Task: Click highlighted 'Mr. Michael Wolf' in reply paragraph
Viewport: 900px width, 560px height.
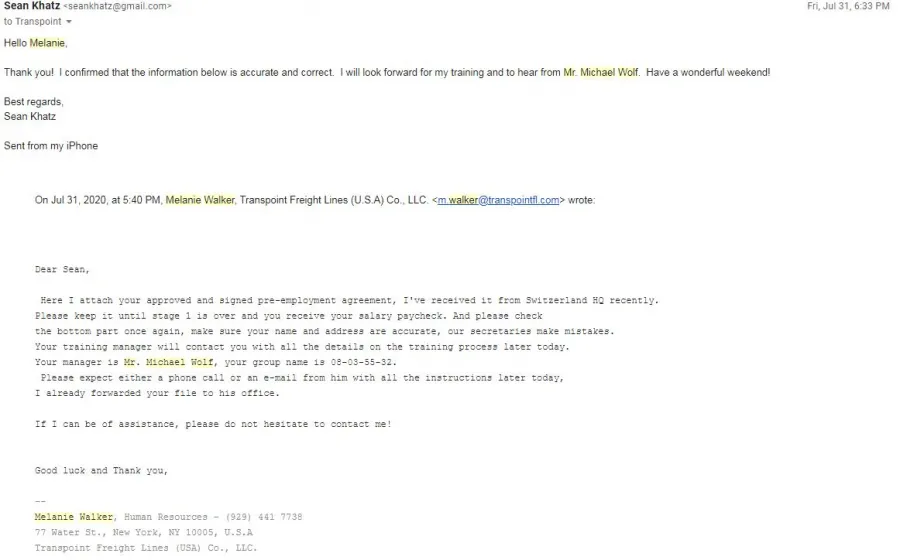Action: point(600,72)
